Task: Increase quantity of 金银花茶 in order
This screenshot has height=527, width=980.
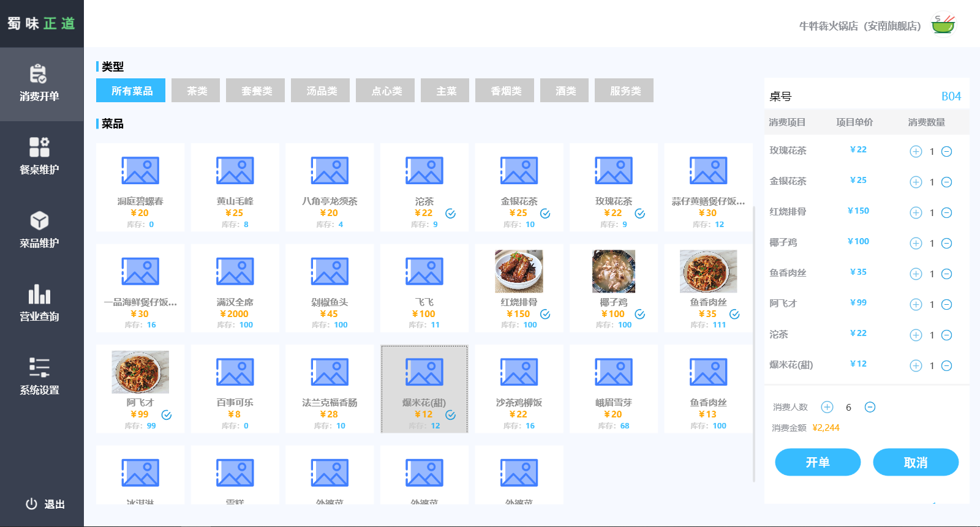Action: [x=916, y=182]
